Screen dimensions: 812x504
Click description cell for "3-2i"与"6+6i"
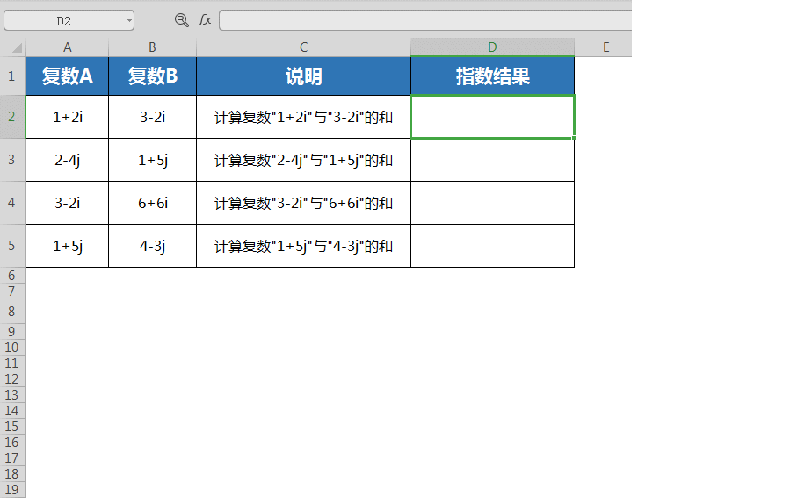303,203
